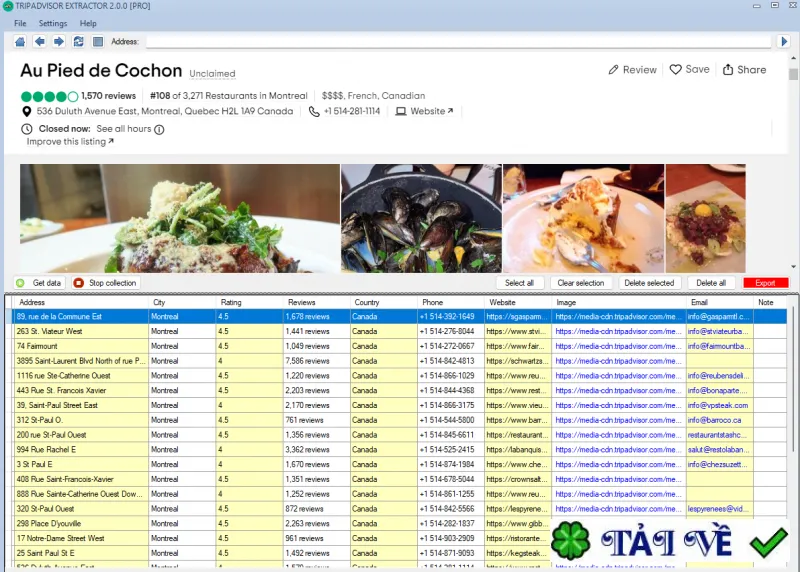Click inside the Address input field
Viewport: 800px width, 572px height.
[458, 42]
